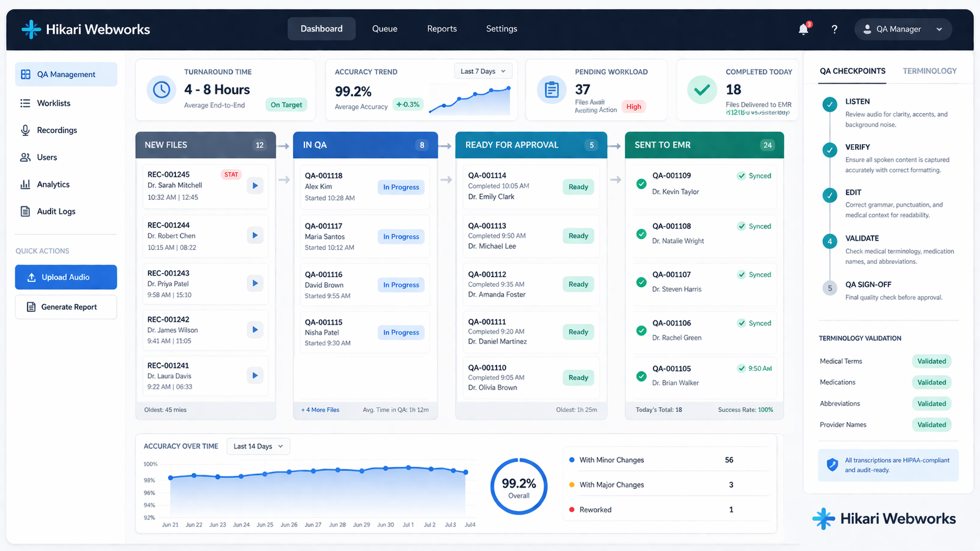Click the Generate Report button
Screen dimensions: 980x551
tap(66, 307)
